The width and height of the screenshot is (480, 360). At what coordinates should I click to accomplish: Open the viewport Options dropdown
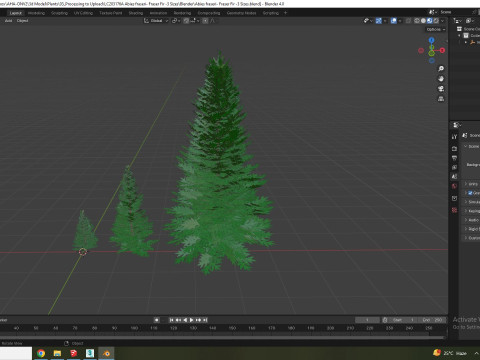pos(436,29)
